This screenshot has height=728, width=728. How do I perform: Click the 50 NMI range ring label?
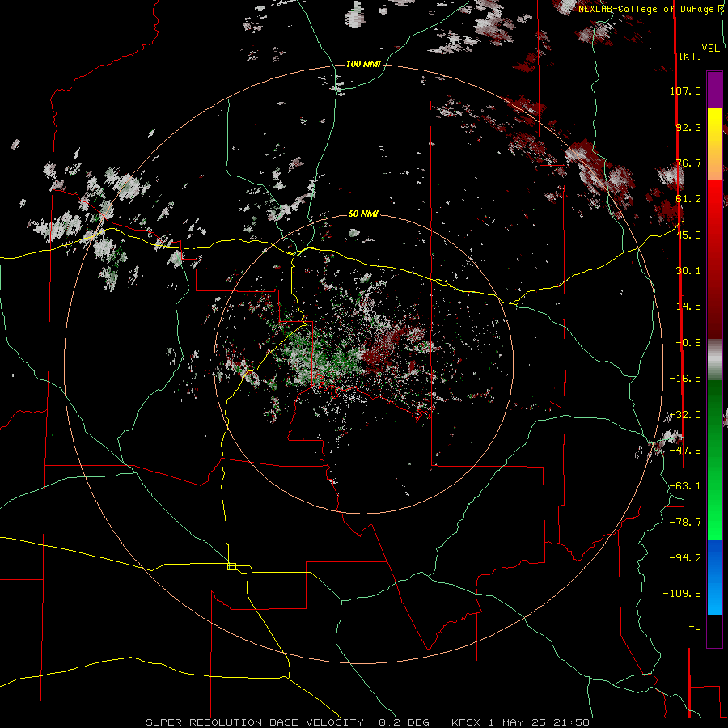tap(363, 214)
